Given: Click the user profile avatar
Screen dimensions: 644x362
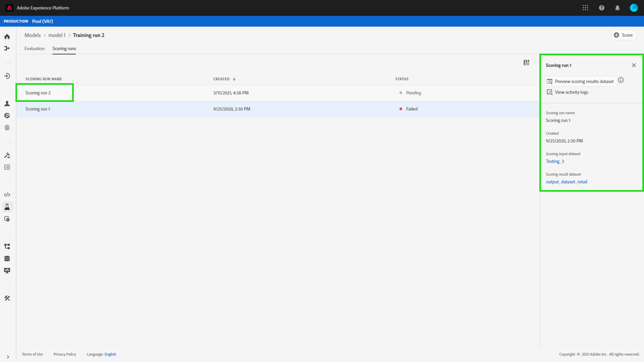Looking at the screenshot, I should coord(634,8).
